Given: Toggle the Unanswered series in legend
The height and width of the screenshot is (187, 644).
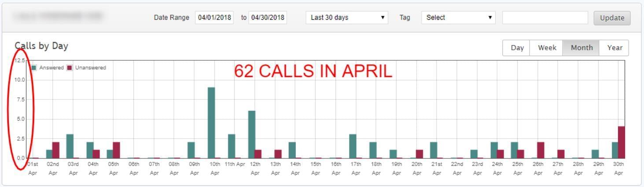Looking at the screenshot, I should pyautogui.click(x=86, y=68).
